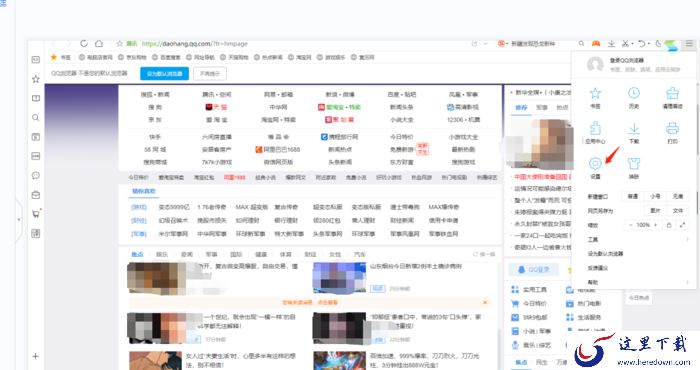Image resolution: width=700 pixels, height=370 pixels.
Task: Open 书签 bookmarks bar star item
Action: 61,57
